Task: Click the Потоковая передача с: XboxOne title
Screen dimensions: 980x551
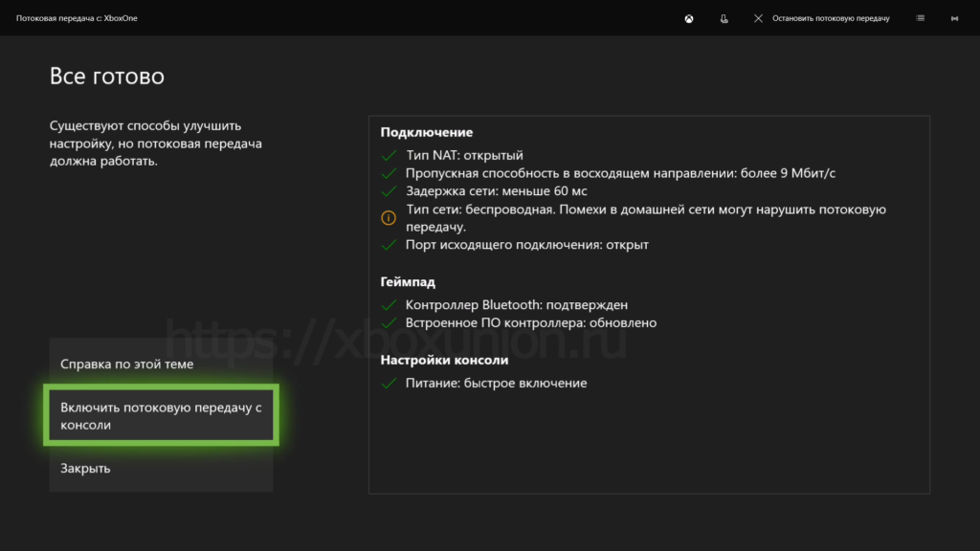Action: [77, 18]
